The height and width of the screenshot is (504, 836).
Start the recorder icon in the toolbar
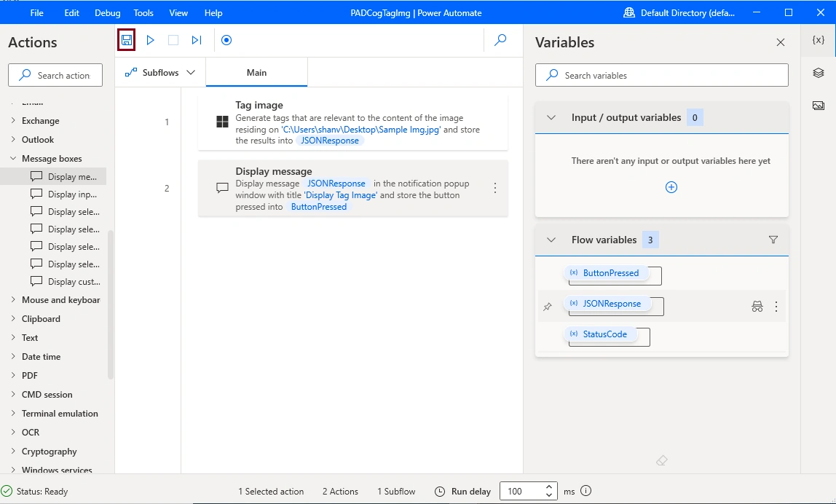tap(226, 40)
